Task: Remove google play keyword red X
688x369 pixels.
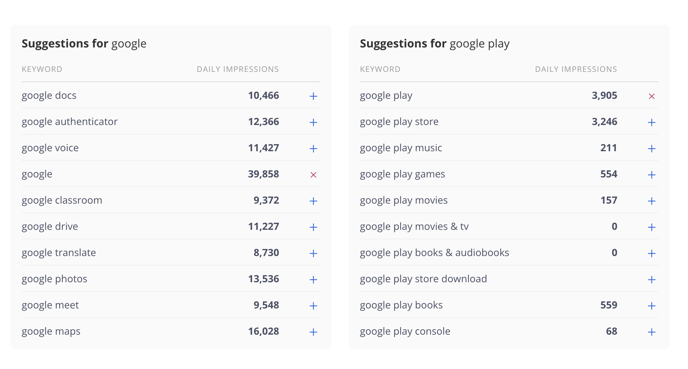Action: point(652,96)
